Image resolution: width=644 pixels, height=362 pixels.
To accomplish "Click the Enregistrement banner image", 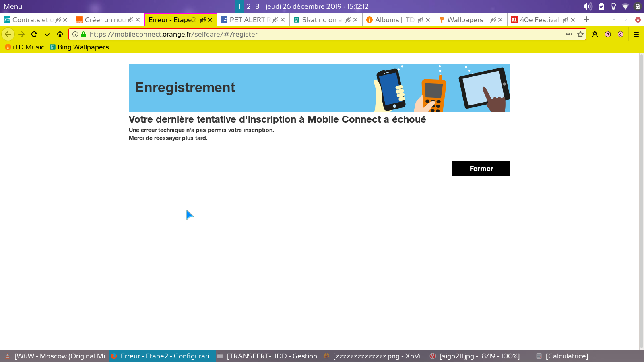I will [x=320, y=88].
